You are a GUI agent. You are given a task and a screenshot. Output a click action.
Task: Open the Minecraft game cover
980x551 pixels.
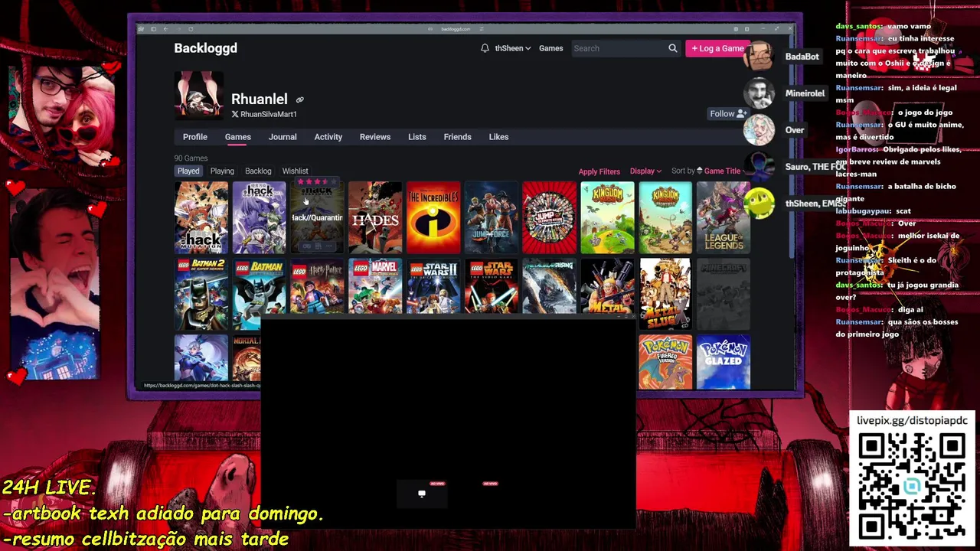point(723,294)
